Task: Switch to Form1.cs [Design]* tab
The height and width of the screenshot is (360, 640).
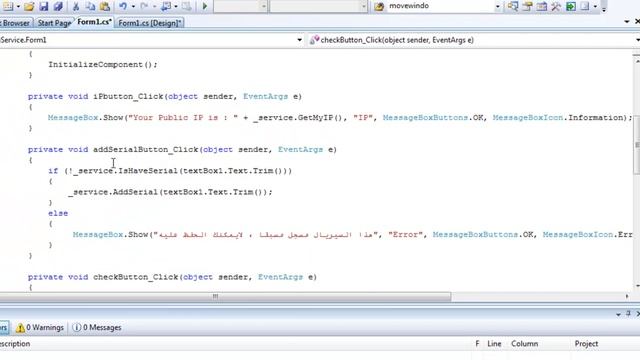Action: pos(150,23)
